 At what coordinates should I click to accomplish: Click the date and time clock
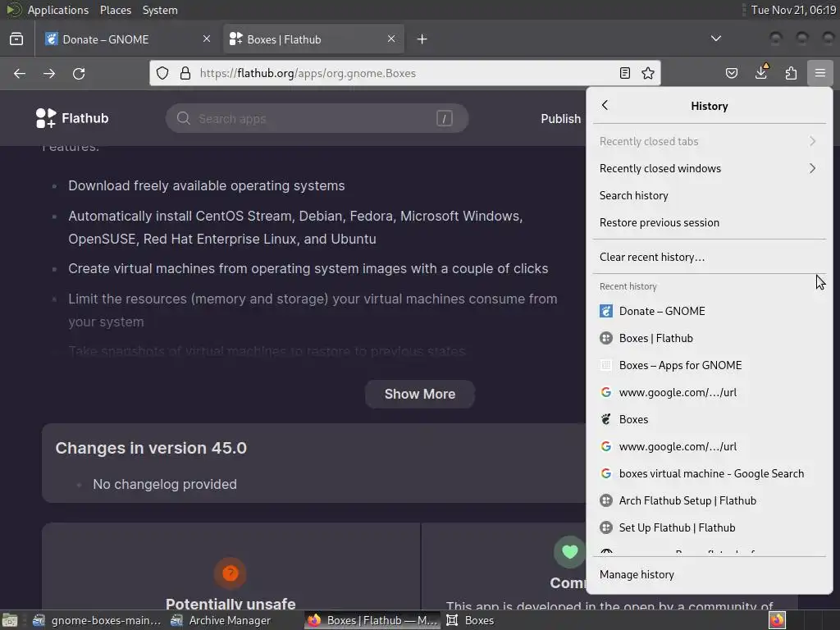point(793,10)
